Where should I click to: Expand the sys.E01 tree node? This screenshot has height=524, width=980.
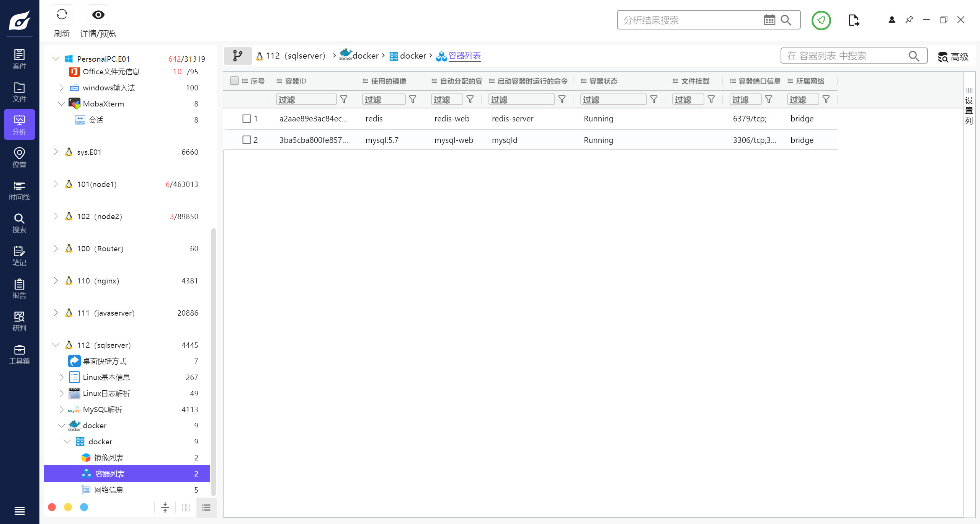click(56, 152)
